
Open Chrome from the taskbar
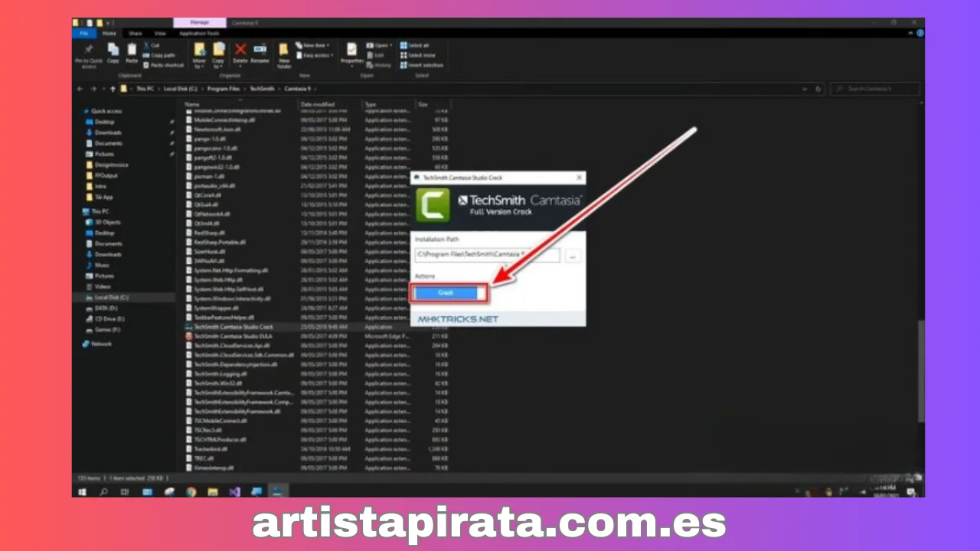tap(191, 491)
